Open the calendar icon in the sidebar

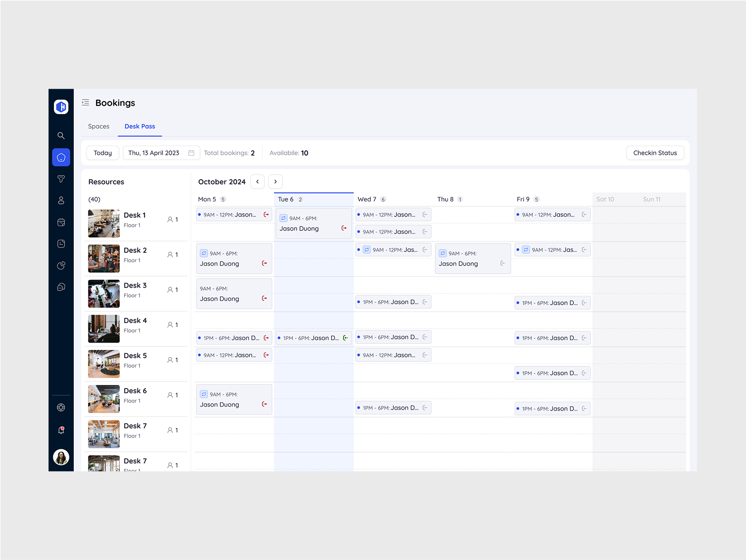pos(61,222)
